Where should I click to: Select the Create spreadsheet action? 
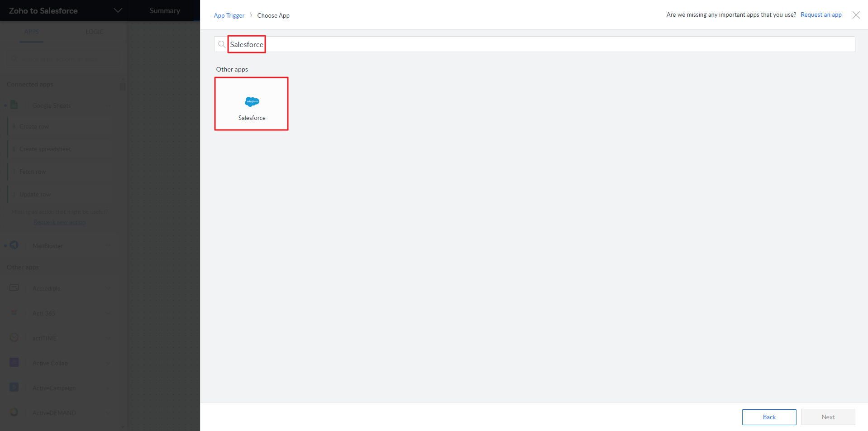click(45, 149)
